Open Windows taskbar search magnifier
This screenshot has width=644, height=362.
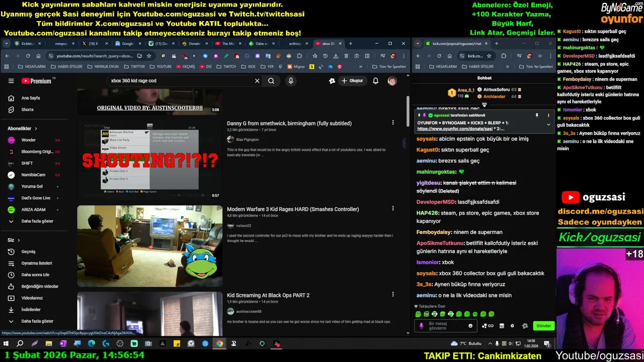coord(20,344)
